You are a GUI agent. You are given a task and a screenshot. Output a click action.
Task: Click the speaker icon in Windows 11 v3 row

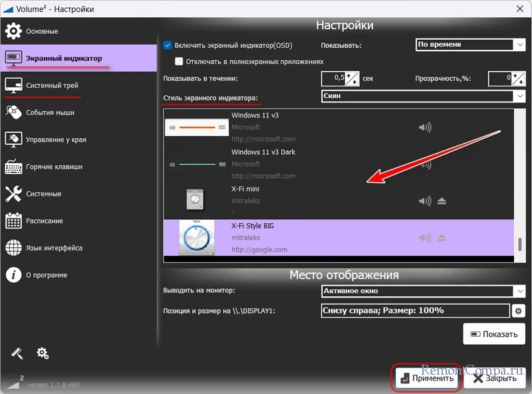click(425, 128)
